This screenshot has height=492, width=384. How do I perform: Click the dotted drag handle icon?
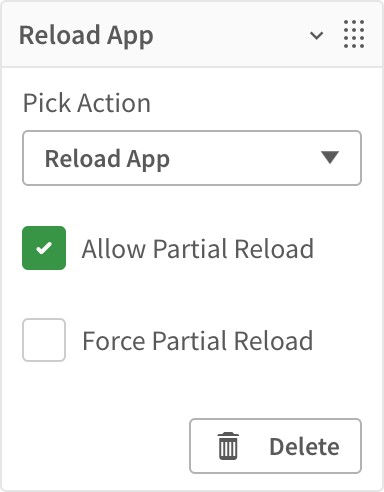click(354, 34)
